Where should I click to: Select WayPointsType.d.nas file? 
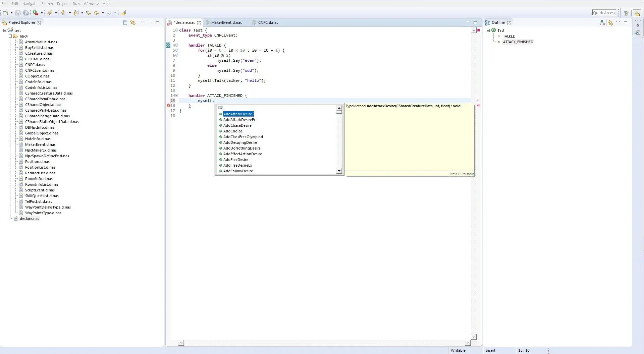click(43, 213)
